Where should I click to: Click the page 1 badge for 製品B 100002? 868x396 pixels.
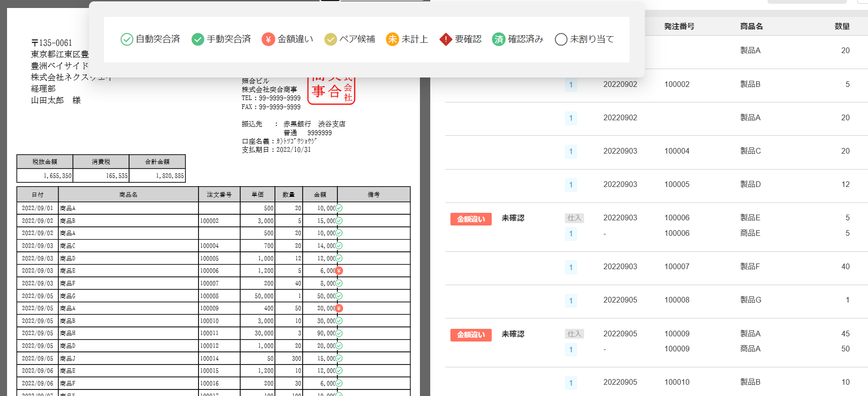point(571,85)
